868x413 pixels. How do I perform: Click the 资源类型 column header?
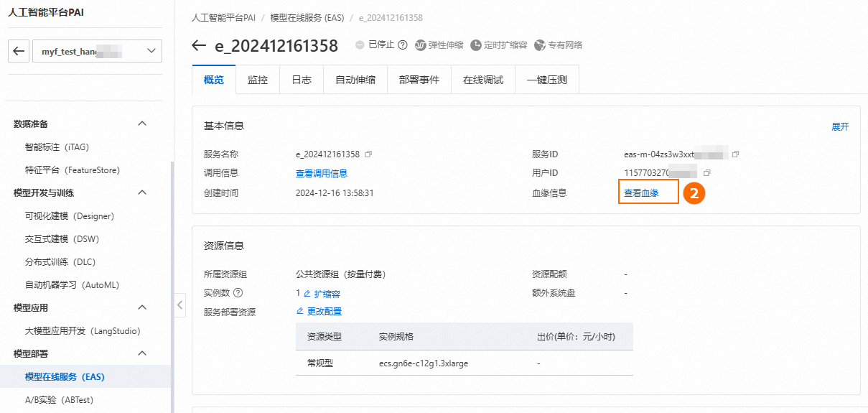(x=325, y=337)
